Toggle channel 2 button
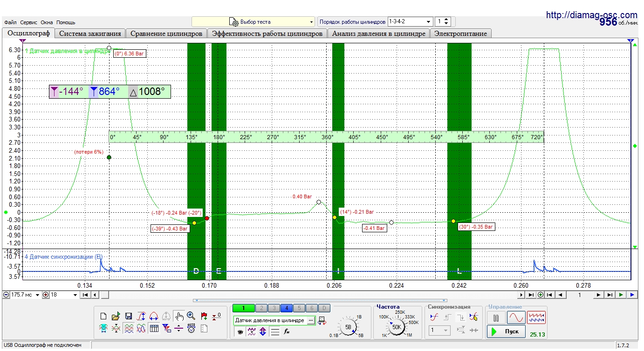This screenshot has height=351, width=644. [x=262, y=308]
